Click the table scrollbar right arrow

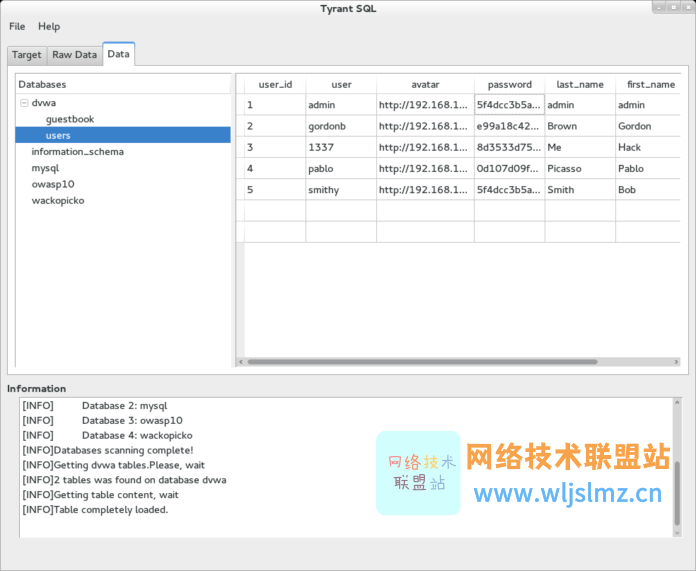[676, 362]
